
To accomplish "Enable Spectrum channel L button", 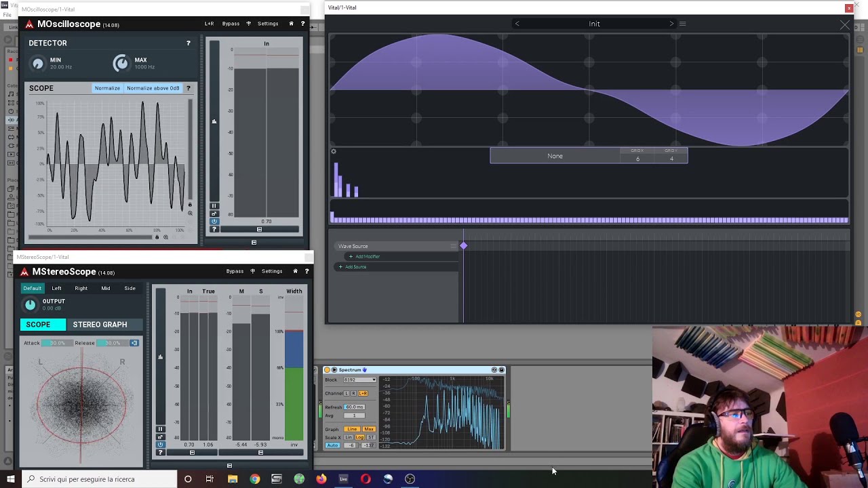I will (x=347, y=393).
